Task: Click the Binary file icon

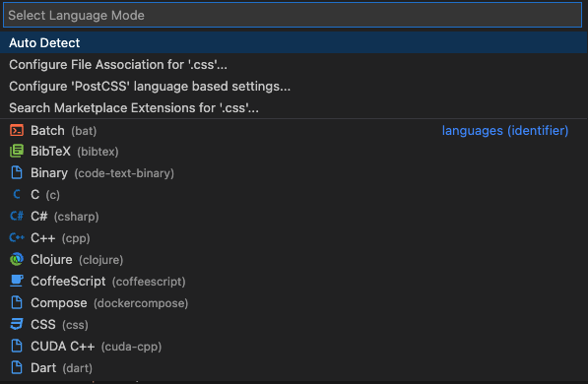Action: coord(17,173)
